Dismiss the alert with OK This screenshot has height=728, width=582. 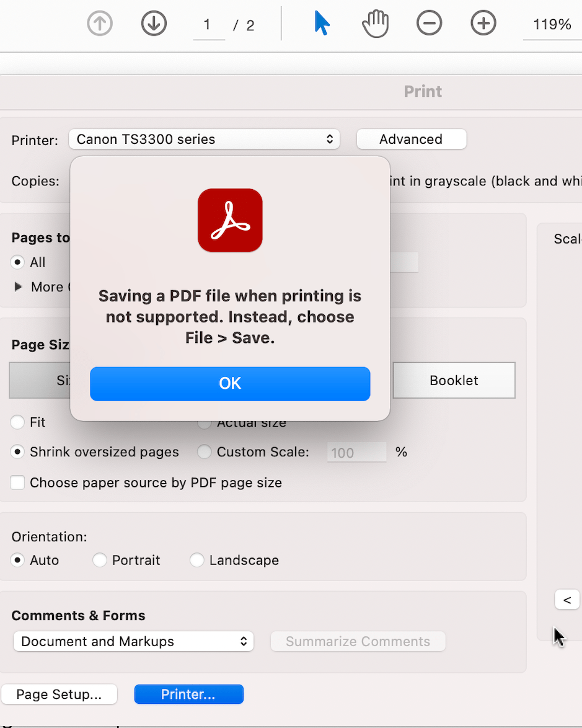tap(230, 383)
